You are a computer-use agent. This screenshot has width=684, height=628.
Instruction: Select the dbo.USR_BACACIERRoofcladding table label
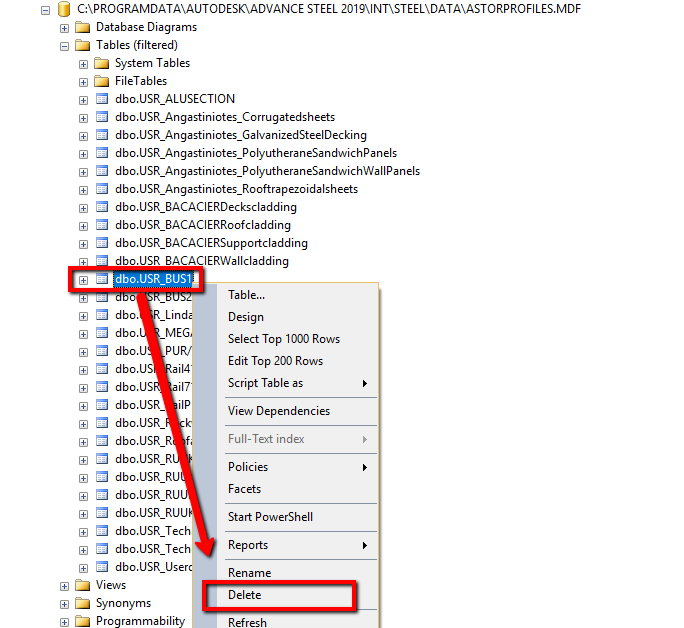(203, 225)
